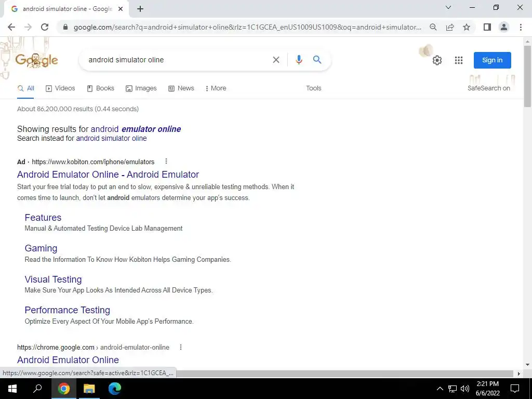Viewport: 532px width, 399px height.
Task: Show hidden system tray icons
Action: [x=440, y=389]
